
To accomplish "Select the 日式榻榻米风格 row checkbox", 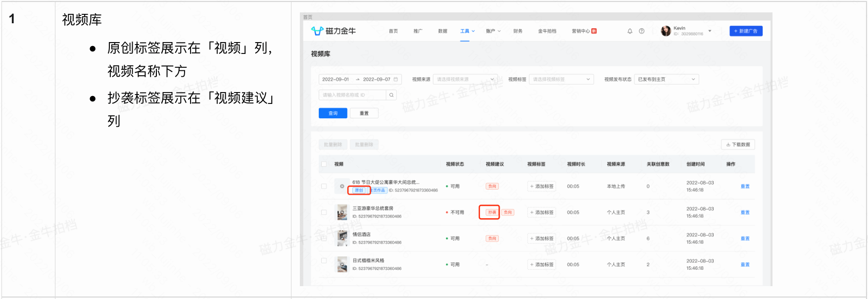I will point(324,260).
